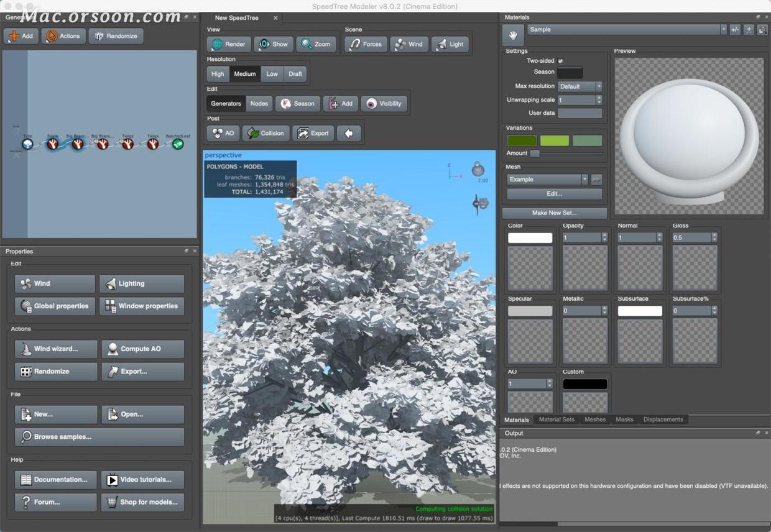771x532 pixels.
Task: Click the back arrow button in Post
Action: [349, 133]
